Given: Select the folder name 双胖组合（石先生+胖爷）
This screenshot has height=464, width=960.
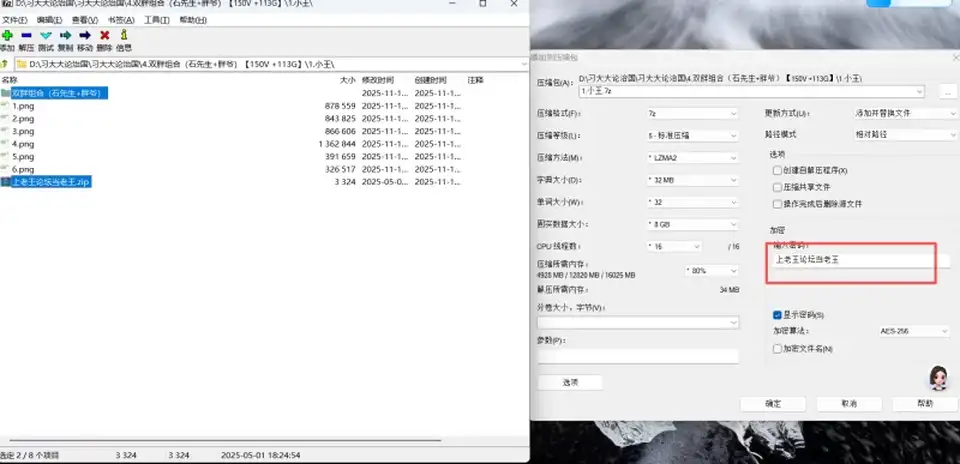Looking at the screenshot, I should (60, 93).
